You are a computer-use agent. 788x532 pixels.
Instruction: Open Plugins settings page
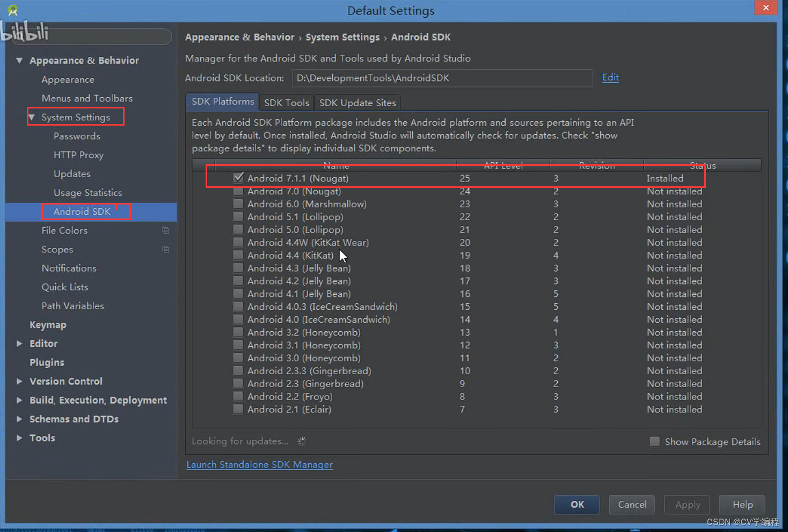(47, 362)
